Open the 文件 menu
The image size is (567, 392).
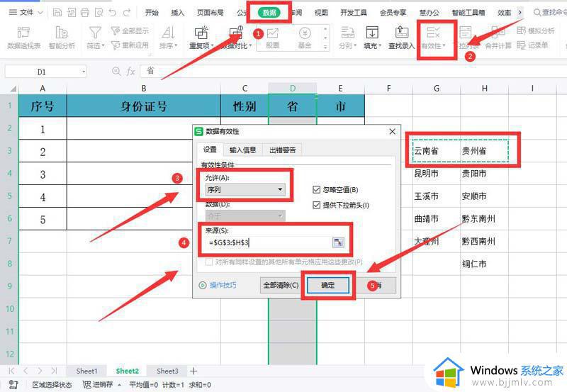(x=26, y=13)
